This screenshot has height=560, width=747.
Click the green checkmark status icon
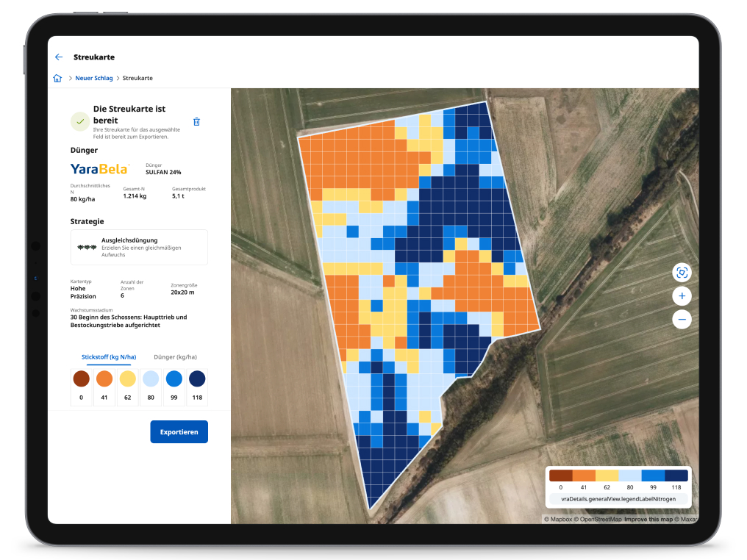tap(80, 121)
